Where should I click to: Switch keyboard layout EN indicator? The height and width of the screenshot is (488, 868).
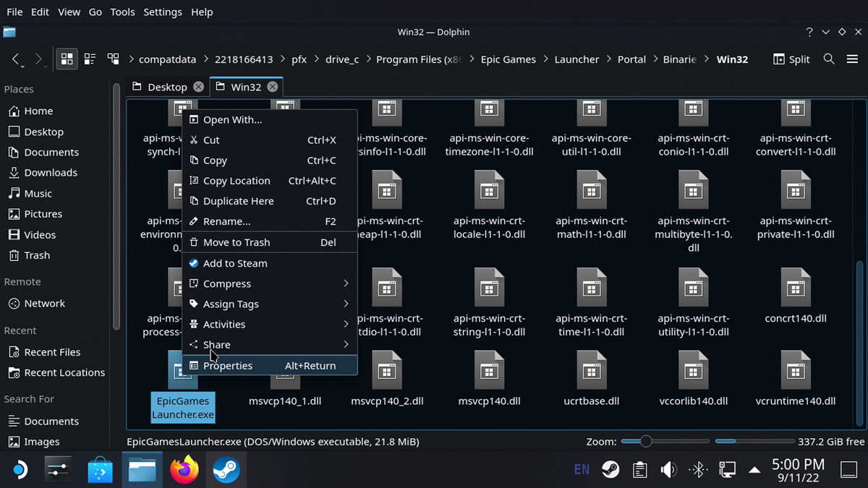pos(582,470)
